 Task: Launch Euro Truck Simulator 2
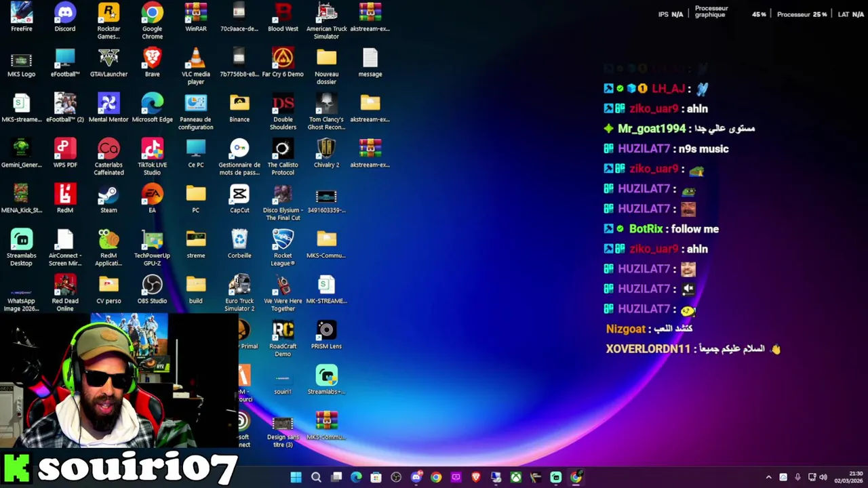click(239, 293)
